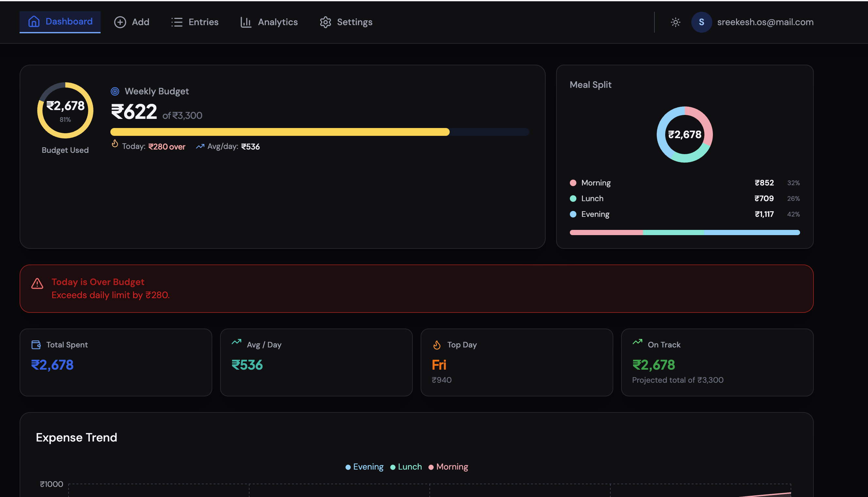
Task: Click the ₹852 Morning amount
Action: tap(764, 183)
